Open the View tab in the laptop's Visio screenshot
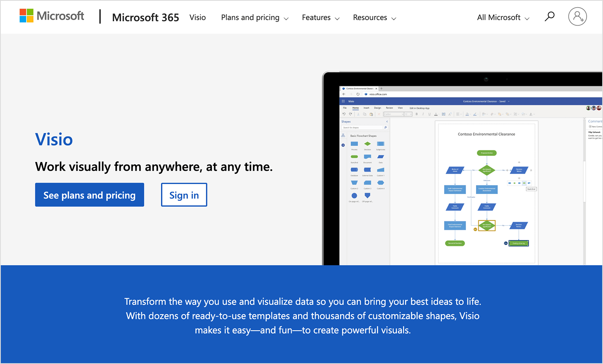 pos(400,108)
